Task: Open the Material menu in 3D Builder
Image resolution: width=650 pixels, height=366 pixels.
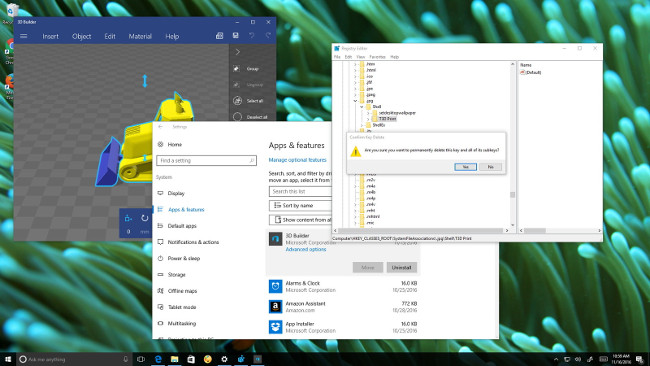Action: 140,36
